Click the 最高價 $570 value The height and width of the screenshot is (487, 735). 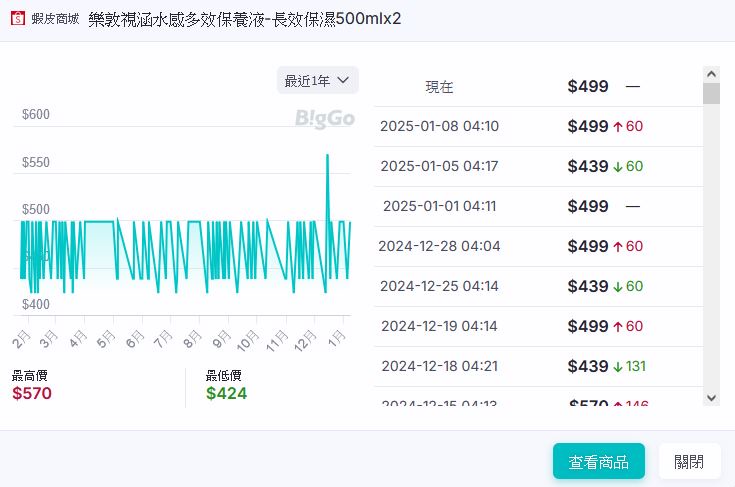point(32,393)
